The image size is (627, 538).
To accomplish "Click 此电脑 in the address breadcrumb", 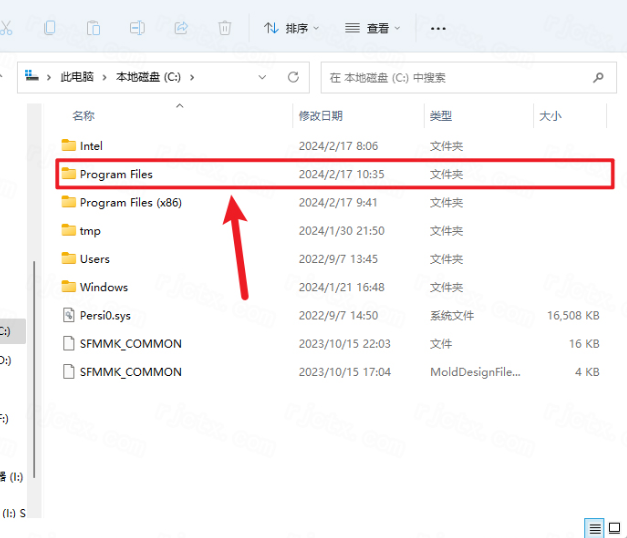I will pos(80,77).
